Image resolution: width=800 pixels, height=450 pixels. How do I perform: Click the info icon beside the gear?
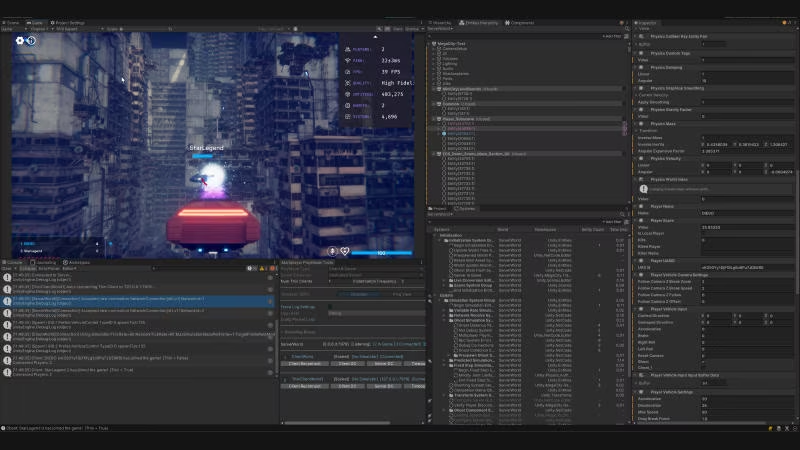point(31,41)
